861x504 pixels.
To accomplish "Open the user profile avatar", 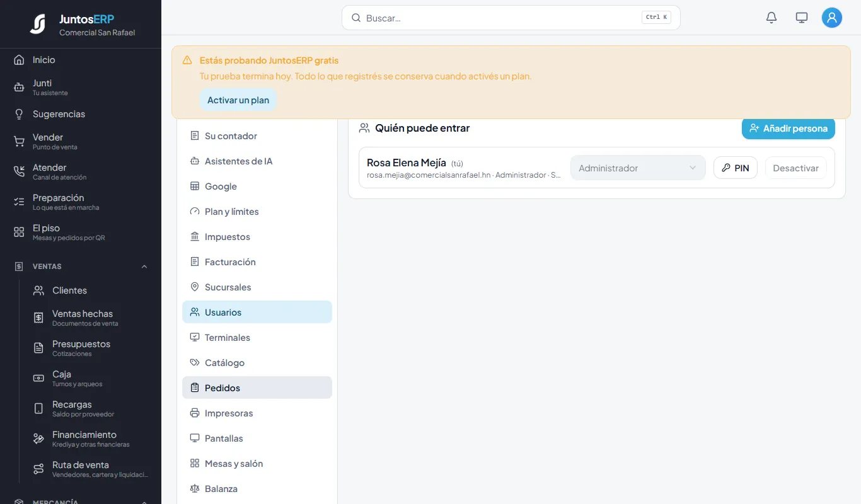I will (832, 18).
